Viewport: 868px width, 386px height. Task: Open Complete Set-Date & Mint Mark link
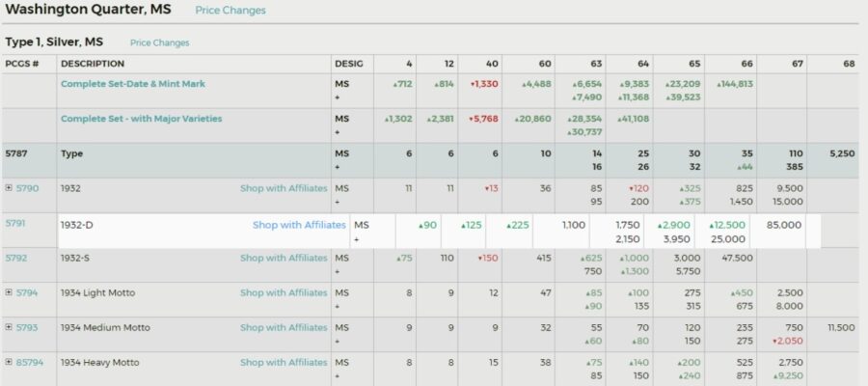[133, 84]
